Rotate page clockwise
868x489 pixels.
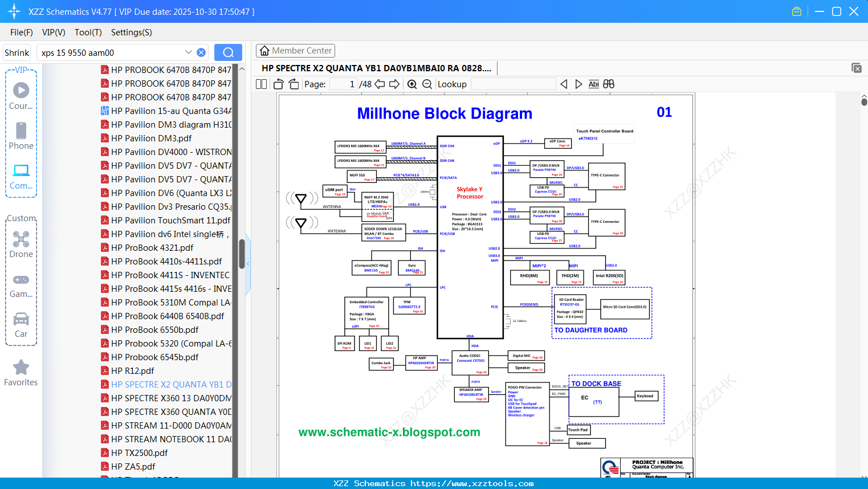click(294, 84)
